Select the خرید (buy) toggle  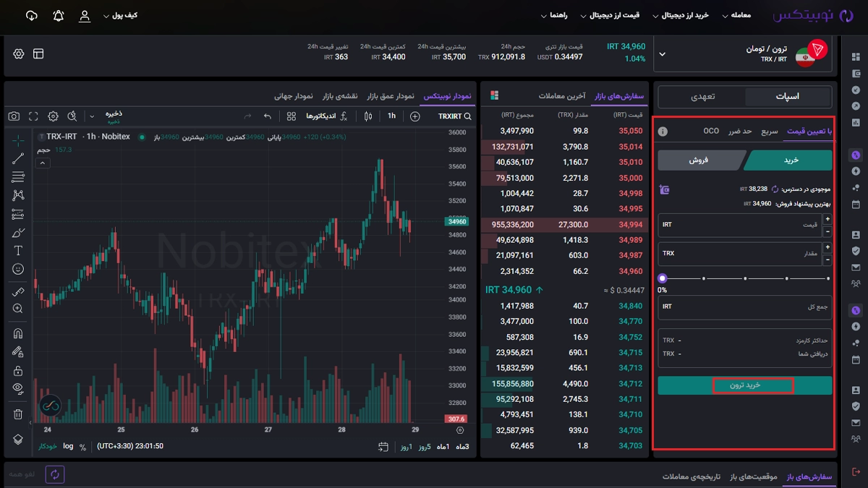tap(788, 160)
